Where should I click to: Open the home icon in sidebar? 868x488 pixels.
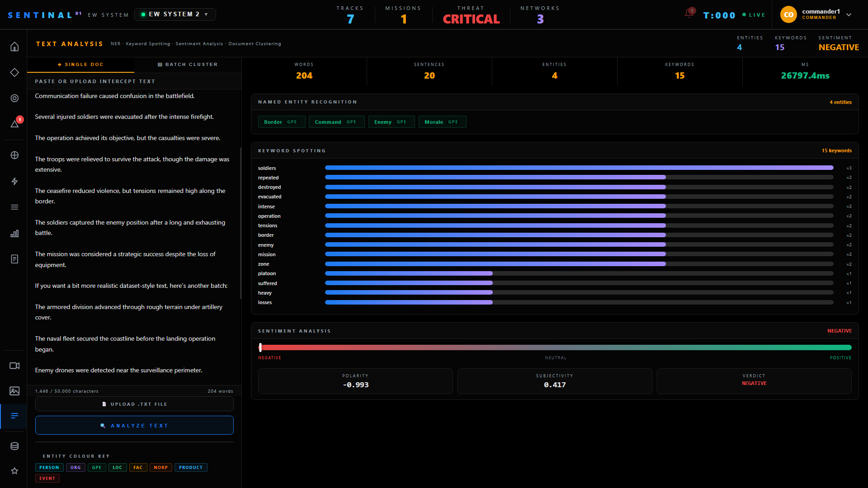point(14,47)
